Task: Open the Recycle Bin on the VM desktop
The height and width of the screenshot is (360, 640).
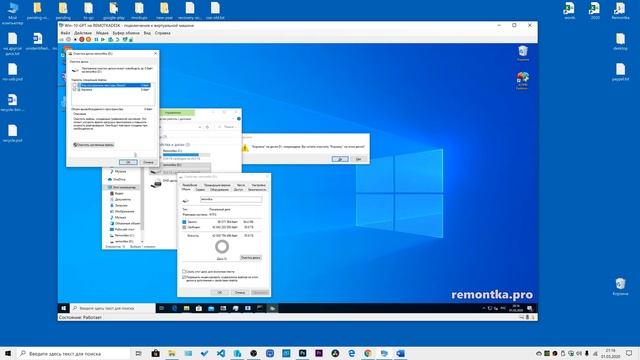Action: [523, 53]
